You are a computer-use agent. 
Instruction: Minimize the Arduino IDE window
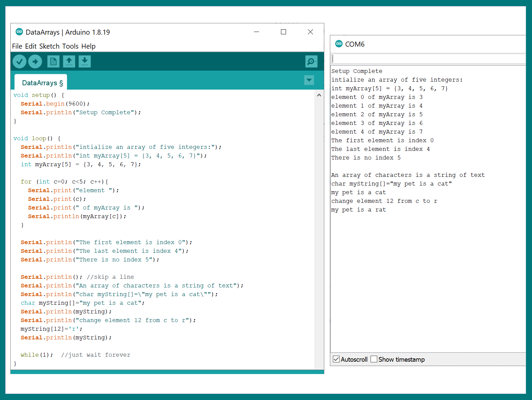tap(256, 32)
